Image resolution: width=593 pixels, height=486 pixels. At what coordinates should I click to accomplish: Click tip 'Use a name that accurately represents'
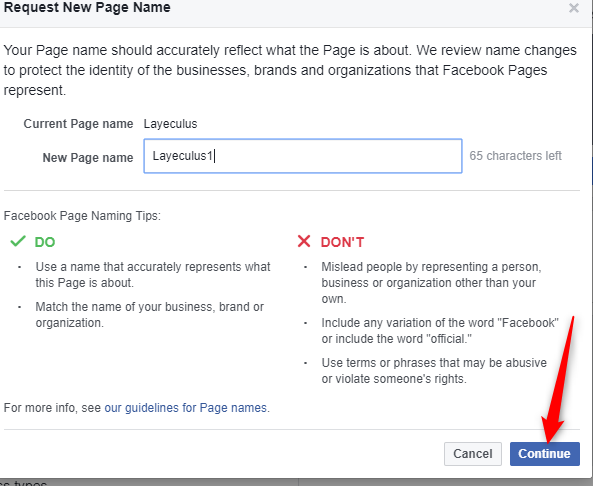[153, 275]
